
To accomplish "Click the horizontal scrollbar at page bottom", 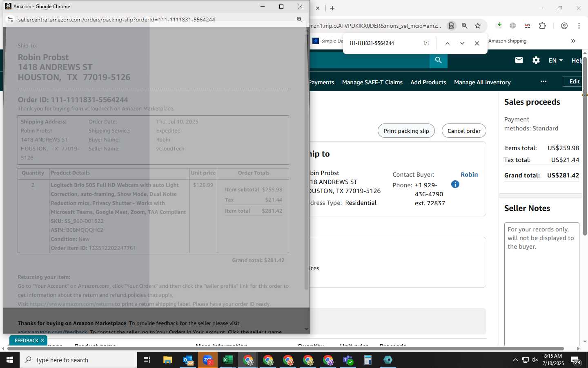I will [286, 348].
